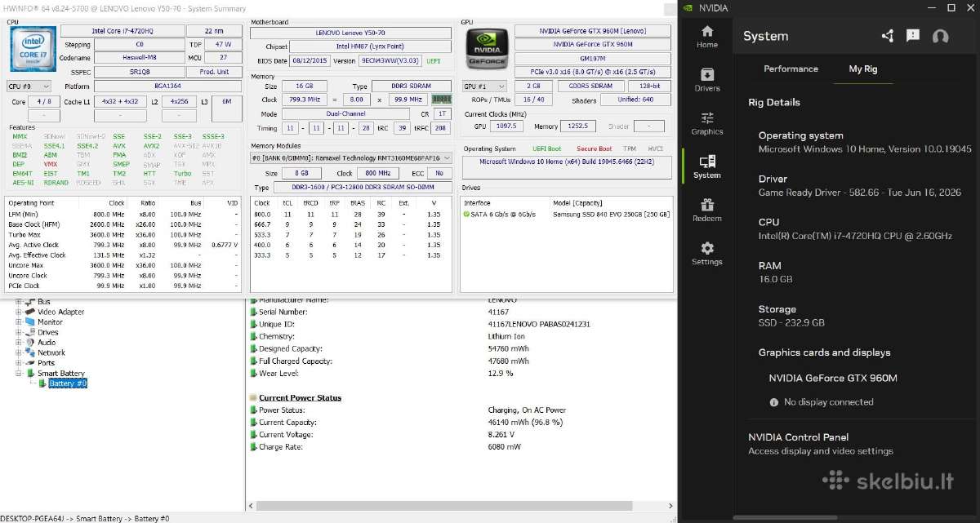
Task: Click the 800.0 memory timing row
Action: pyautogui.click(x=350, y=214)
